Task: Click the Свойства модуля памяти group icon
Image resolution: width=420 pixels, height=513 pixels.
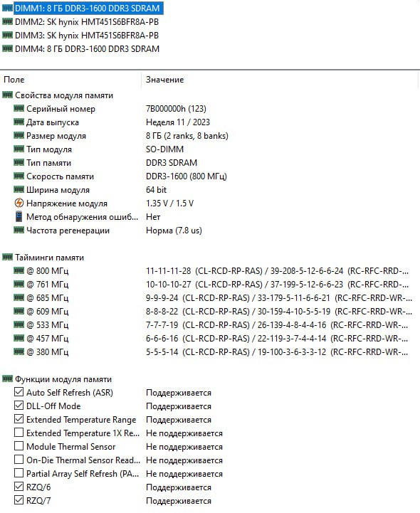Action: pyautogui.click(x=7, y=95)
